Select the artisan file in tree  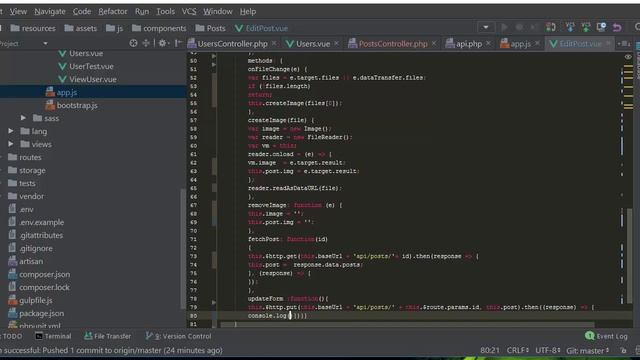point(25,261)
